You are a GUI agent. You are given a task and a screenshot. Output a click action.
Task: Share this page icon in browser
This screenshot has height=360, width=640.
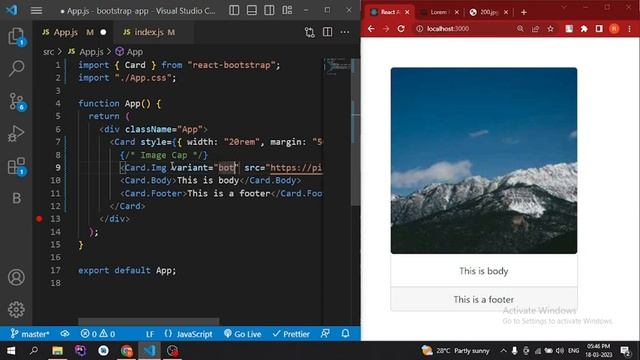(536, 29)
